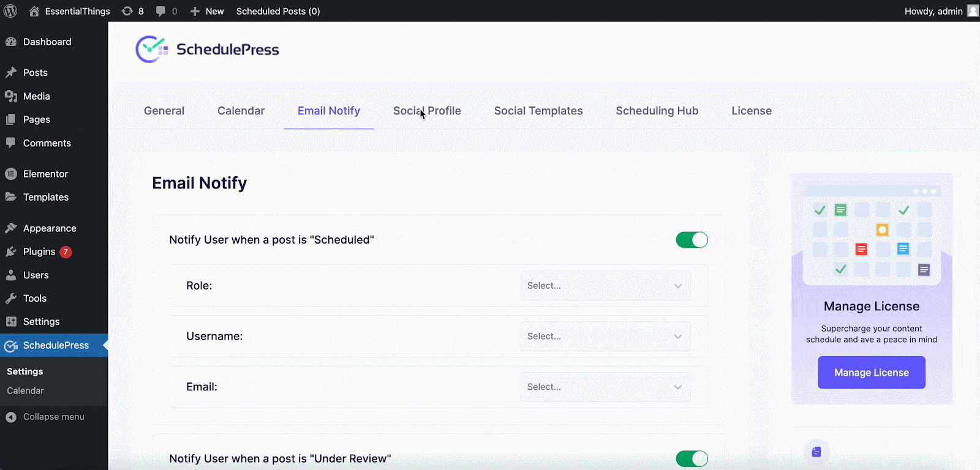Switch to the Calendar tab
Screen dimensions: 980x470
tap(241, 111)
